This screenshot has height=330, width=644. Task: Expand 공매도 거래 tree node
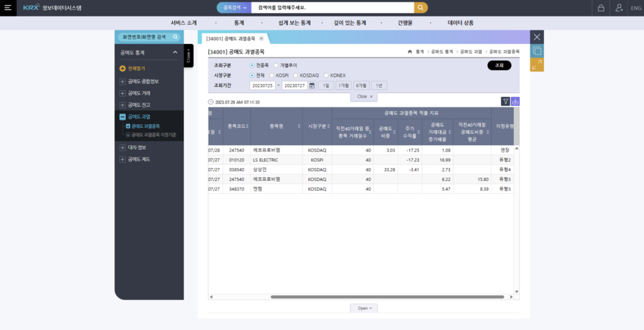123,93
